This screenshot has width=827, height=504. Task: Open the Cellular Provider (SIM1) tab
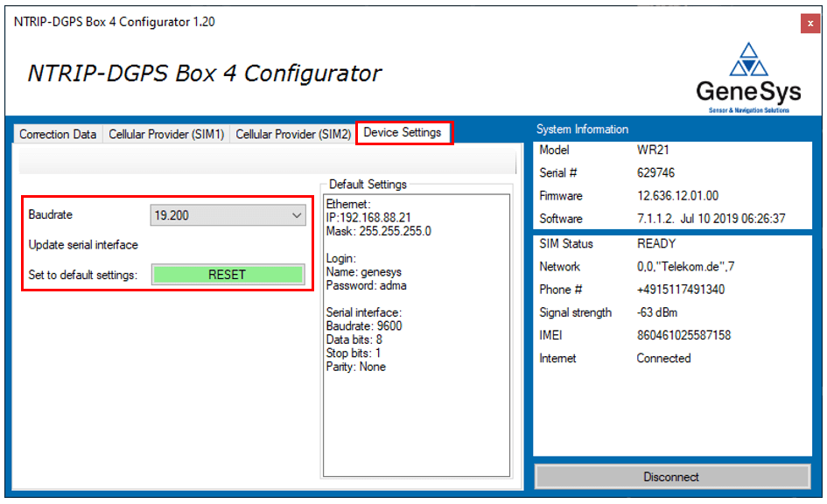click(x=166, y=134)
